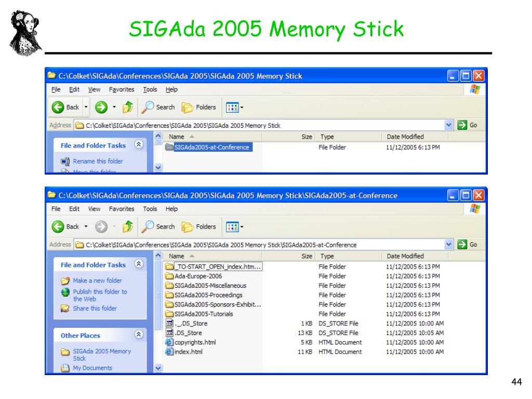
Task: Collapse the Other Places panel
Action: (139, 334)
